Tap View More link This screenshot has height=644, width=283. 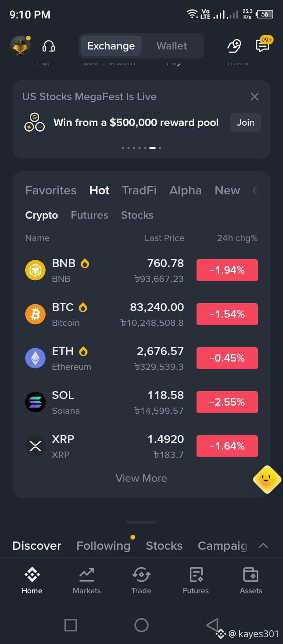pos(141,478)
